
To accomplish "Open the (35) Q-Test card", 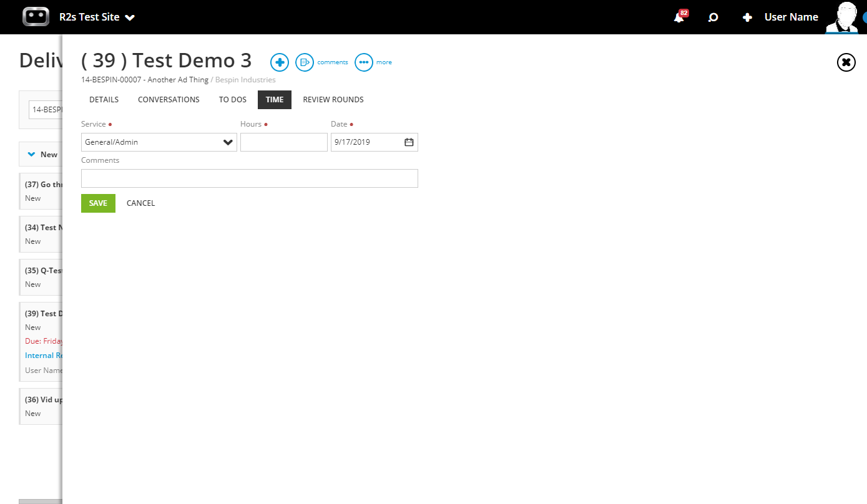I will pyautogui.click(x=41, y=277).
